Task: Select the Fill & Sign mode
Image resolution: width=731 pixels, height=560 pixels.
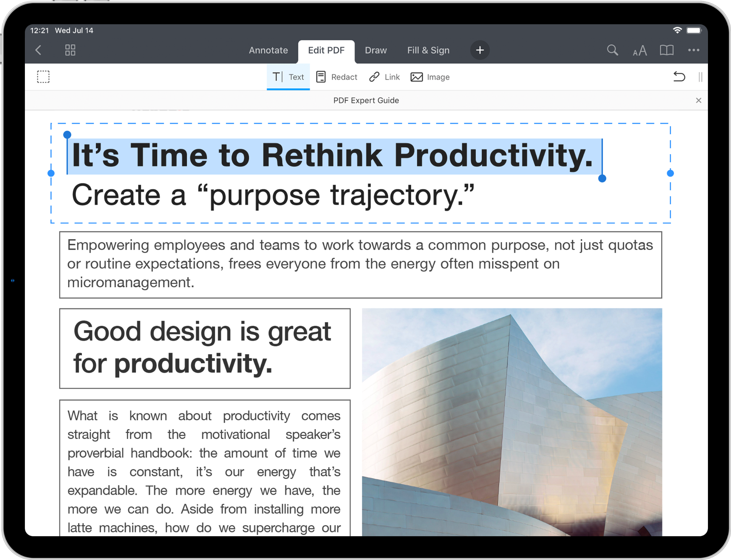Action: click(428, 50)
